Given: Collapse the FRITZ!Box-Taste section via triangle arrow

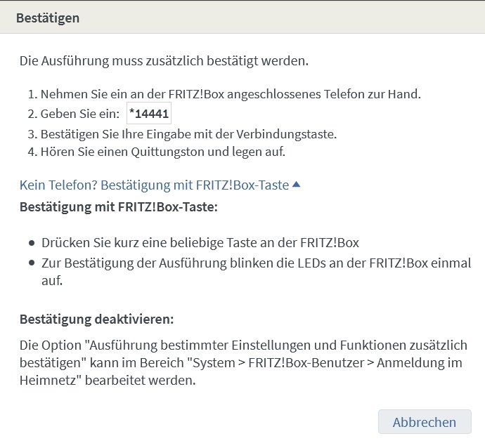Looking at the screenshot, I should (x=296, y=185).
